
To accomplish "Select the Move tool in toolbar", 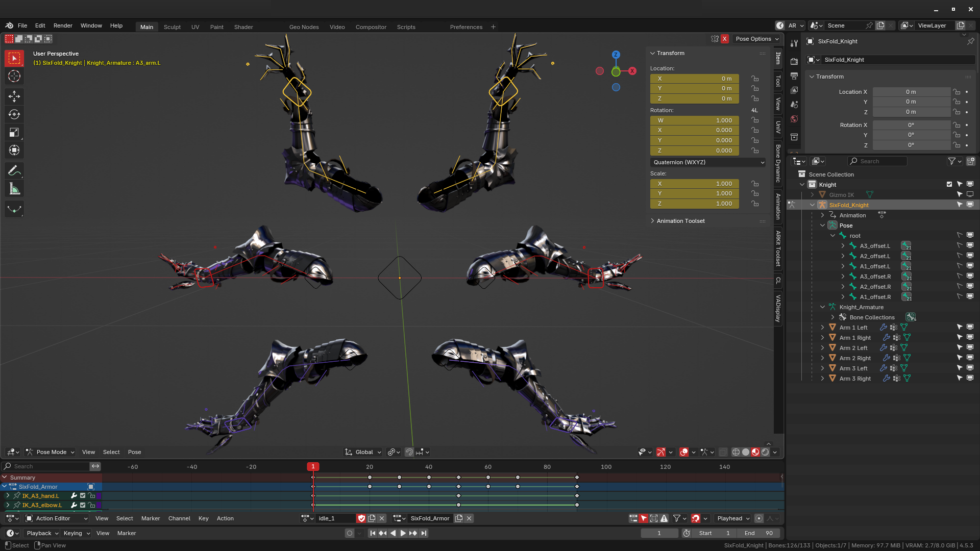I will [x=14, y=96].
